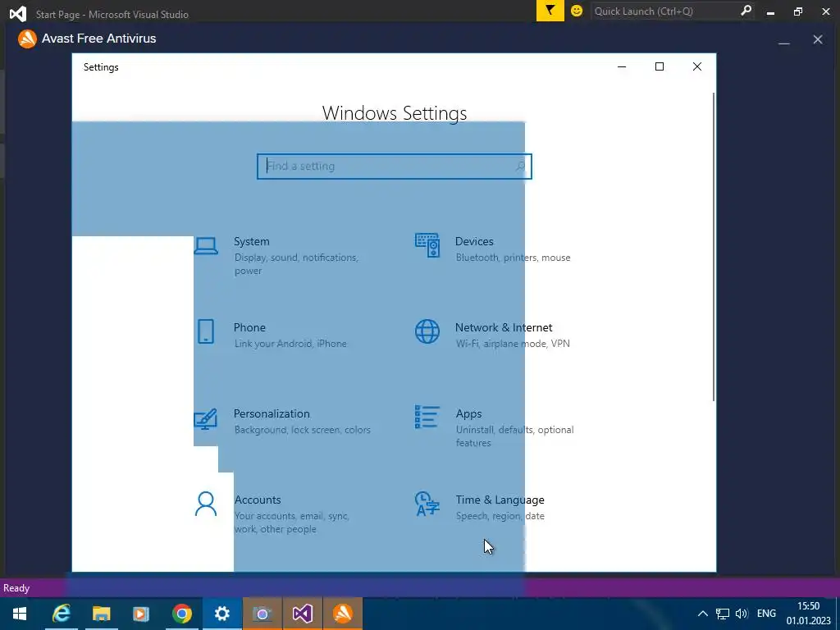Open File Explorer from the taskbar
This screenshot has width=840, height=630.
point(101,614)
